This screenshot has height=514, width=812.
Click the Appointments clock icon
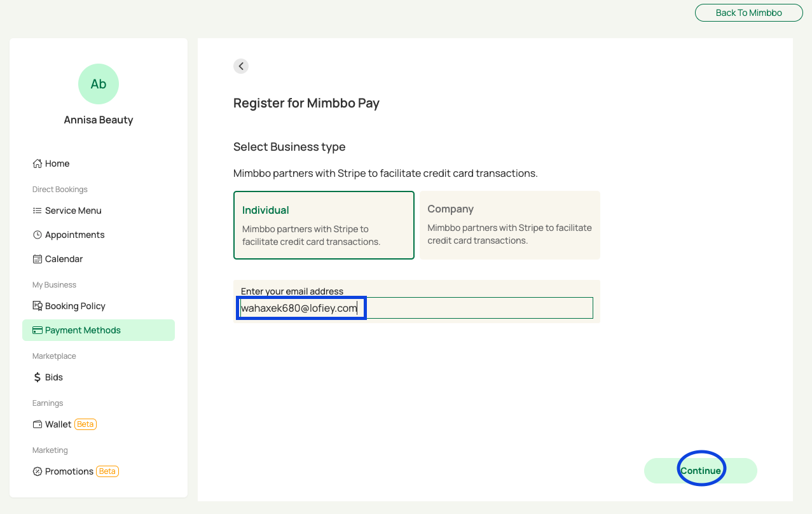pos(38,235)
